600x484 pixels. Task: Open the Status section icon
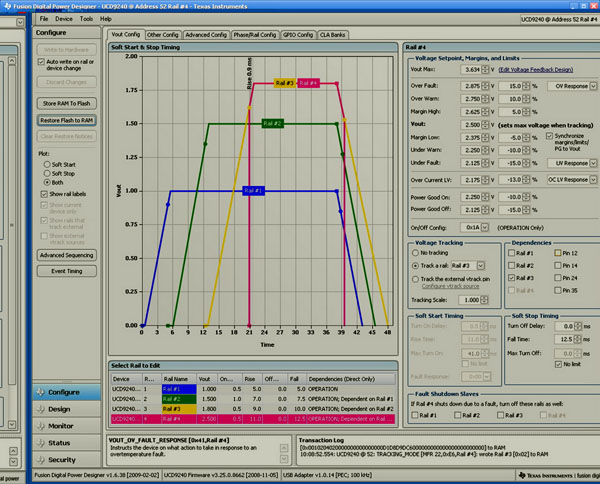coord(40,443)
